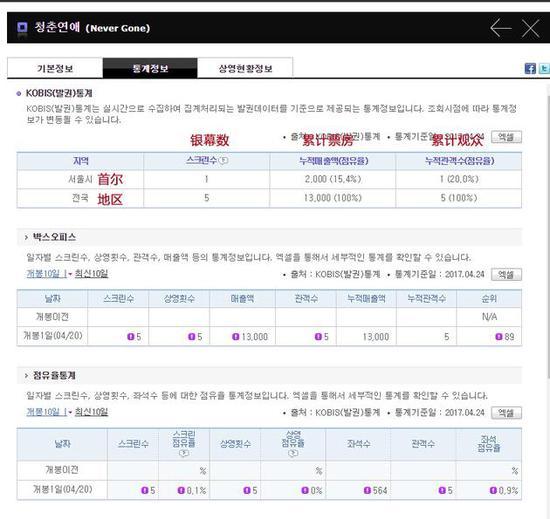
Task: Click purple info icon beside rank 89
Action: [x=498, y=337]
